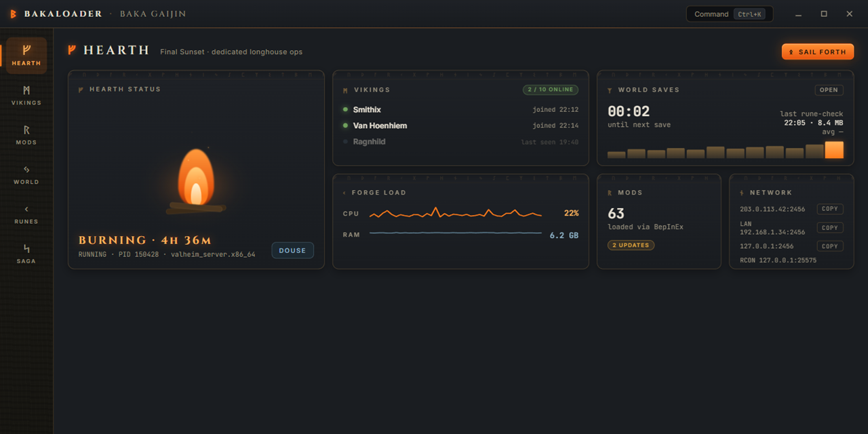This screenshot has width=868, height=434.
Task: Copy the 127.0.0.1:2456 address
Action: pos(830,246)
